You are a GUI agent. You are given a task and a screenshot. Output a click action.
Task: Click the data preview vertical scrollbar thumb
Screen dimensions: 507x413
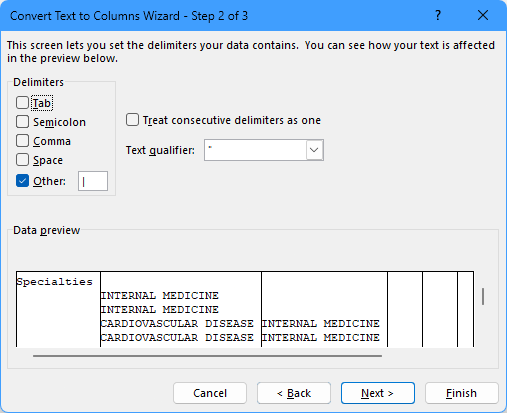(483, 296)
